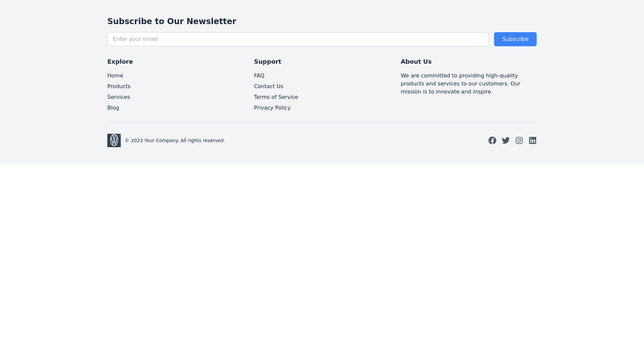
Task: Click the Twitter bird icon
Action: 505,140
